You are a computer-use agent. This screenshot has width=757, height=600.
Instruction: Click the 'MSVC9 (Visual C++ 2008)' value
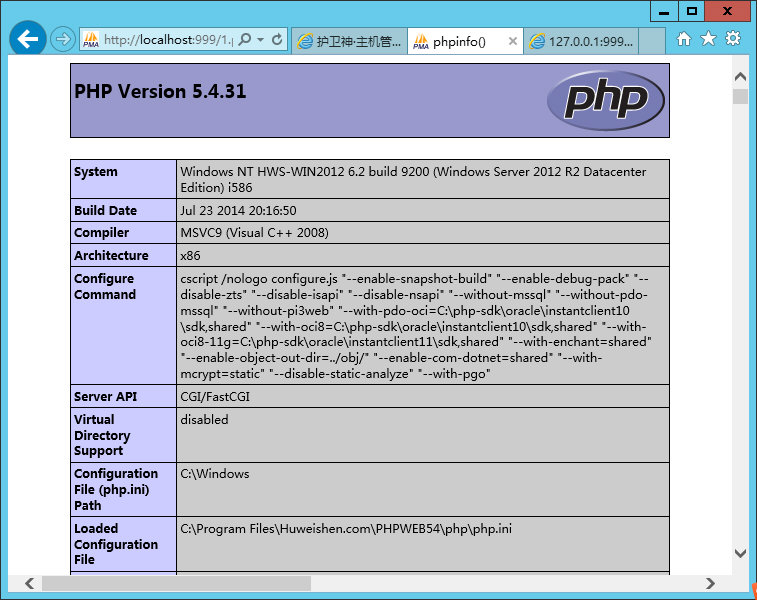254,233
